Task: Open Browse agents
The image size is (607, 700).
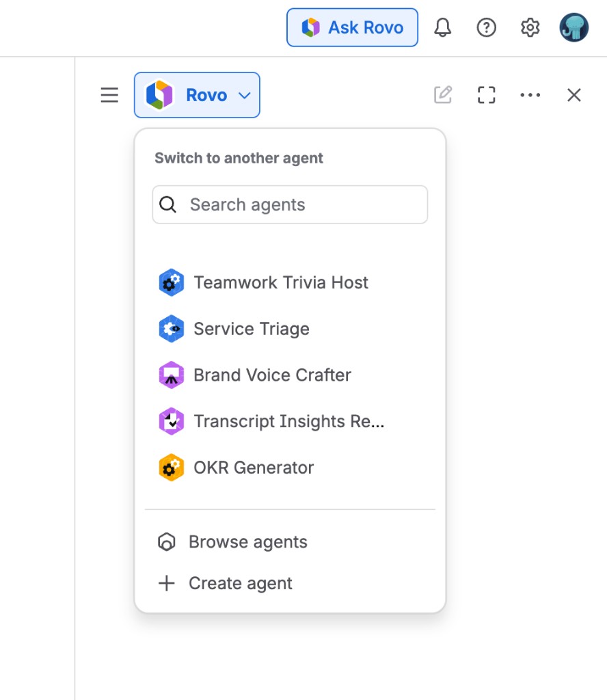Action: (290, 542)
